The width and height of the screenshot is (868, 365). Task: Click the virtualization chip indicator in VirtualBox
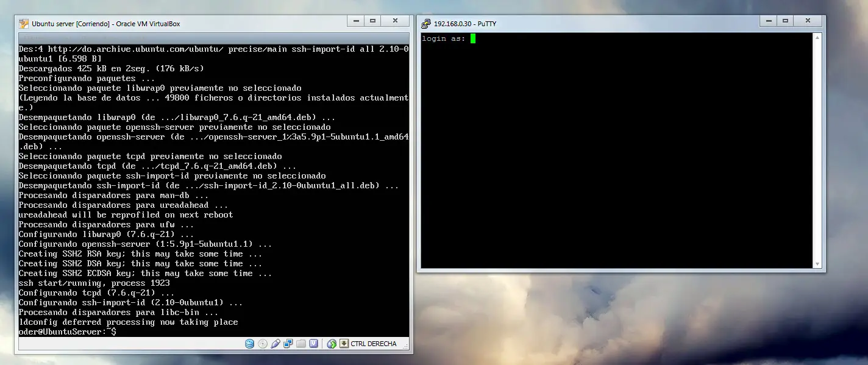click(x=314, y=344)
